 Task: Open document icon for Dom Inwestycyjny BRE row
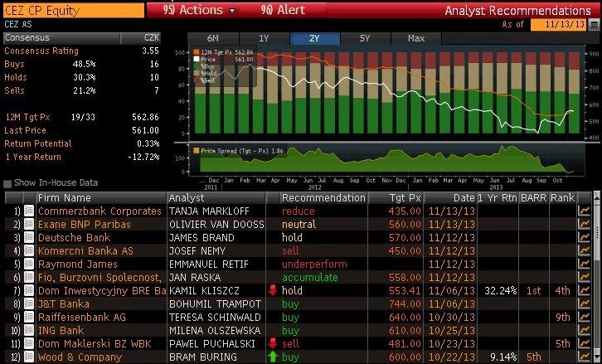click(29, 291)
